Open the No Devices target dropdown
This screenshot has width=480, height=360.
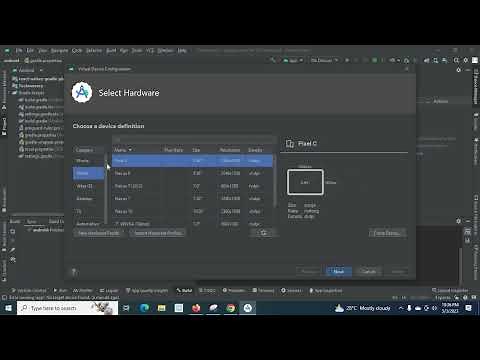pos(324,60)
